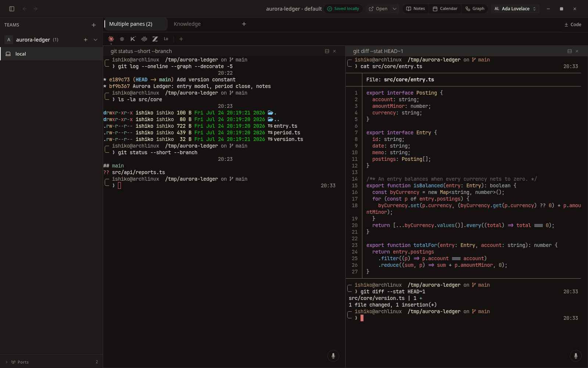
Task: Open the dropdown arrow beside Open
Action: (395, 9)
